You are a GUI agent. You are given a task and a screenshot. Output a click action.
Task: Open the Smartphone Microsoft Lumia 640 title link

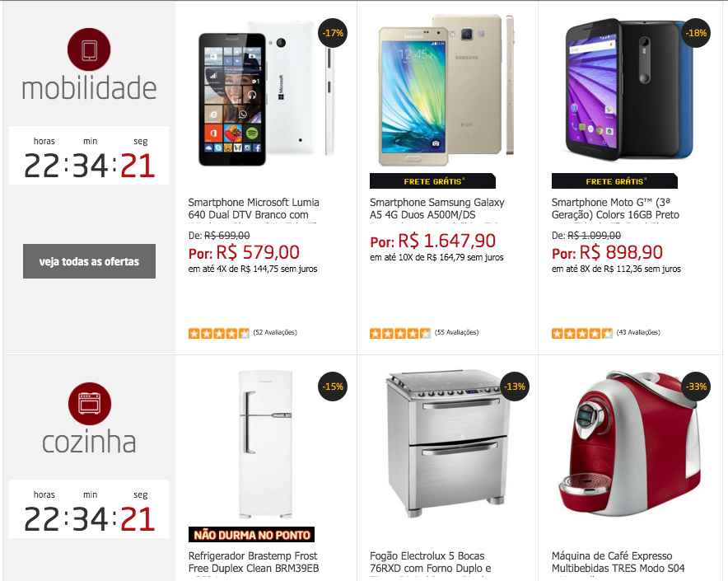[x=254, y=209]
